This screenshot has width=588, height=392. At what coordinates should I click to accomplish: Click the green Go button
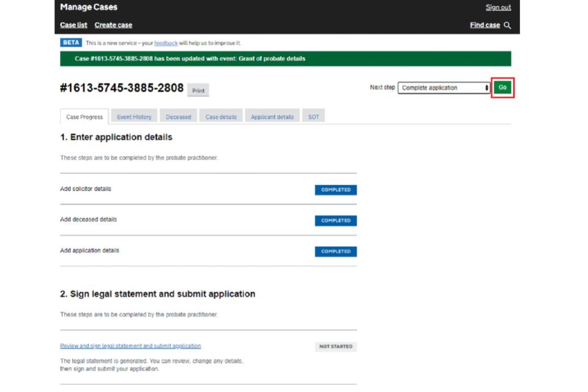[x=502, y=88]
